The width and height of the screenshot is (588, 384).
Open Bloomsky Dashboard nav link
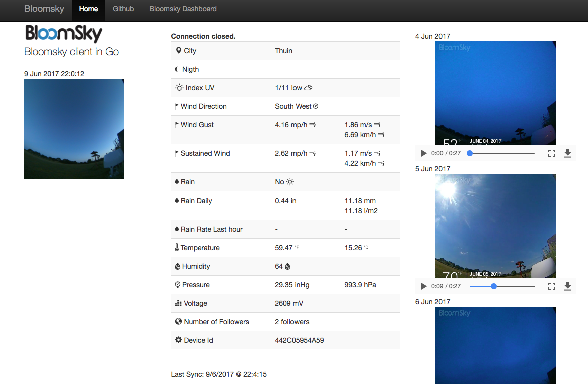[183, 9]
